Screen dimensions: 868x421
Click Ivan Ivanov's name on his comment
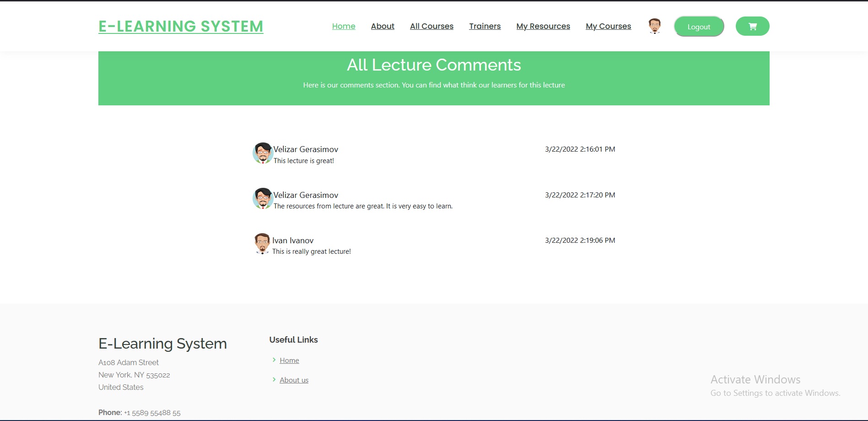point(292,240)
